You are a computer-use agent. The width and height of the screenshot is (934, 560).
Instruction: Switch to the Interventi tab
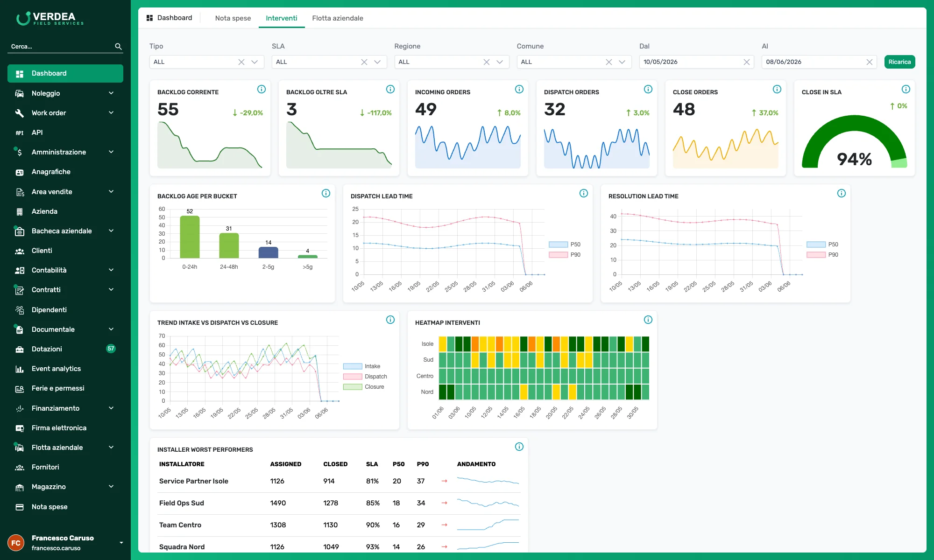282,18
